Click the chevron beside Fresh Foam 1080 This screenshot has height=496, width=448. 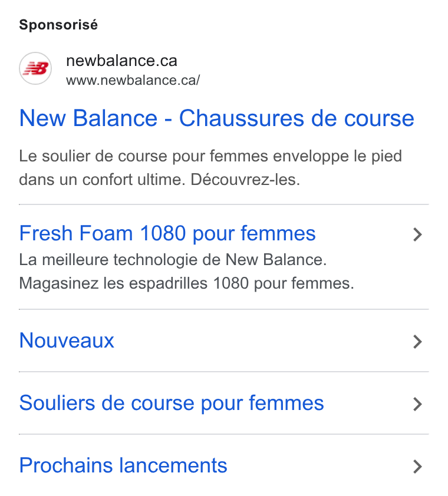click(x=417, y=234)
